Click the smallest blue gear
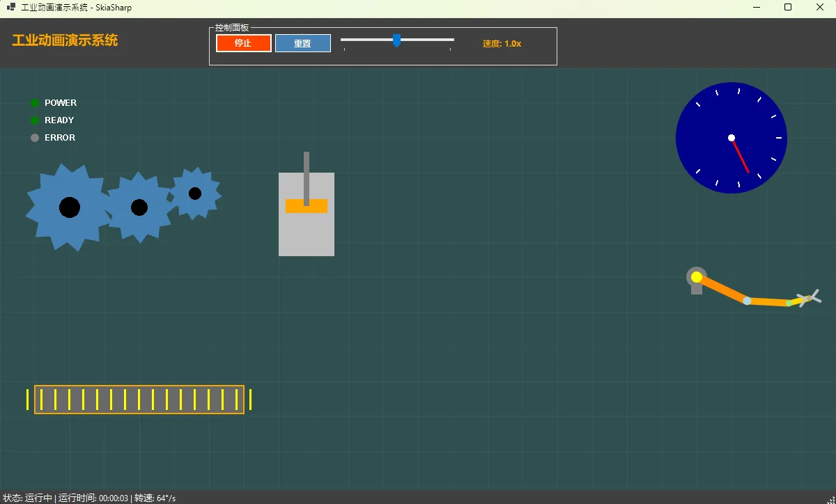 point(195,194)
